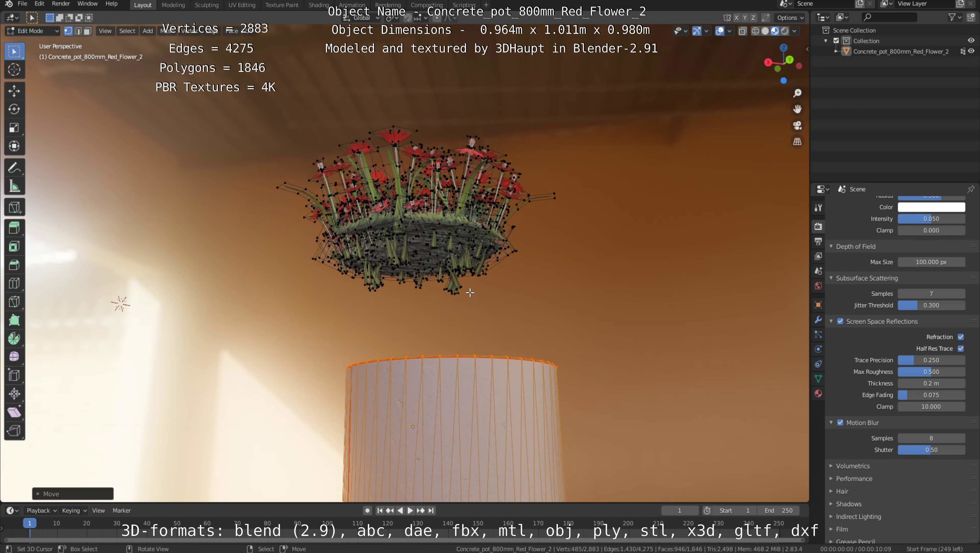Expand the Move operator panel

tap(73, 494)
